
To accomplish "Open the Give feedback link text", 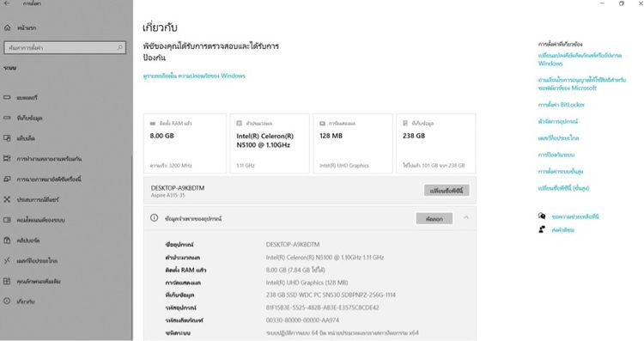I will pyautogui.click(x=562, y=230).
